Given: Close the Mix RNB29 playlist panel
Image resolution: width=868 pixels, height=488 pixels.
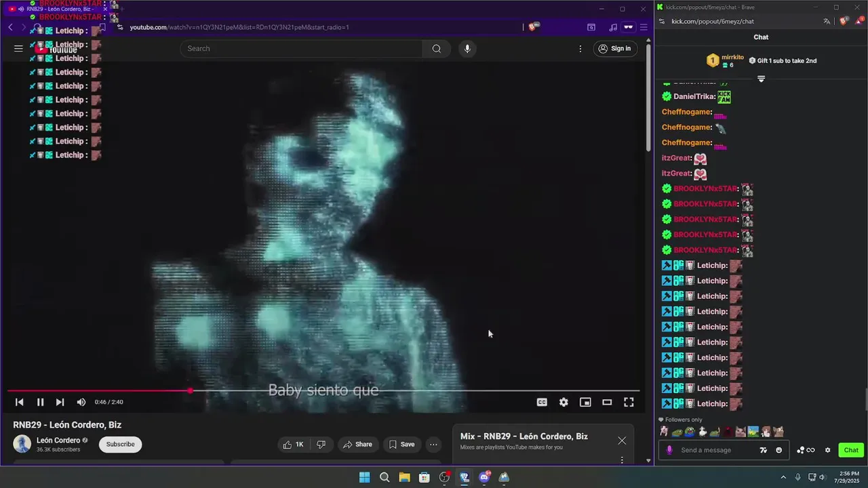Looking at the screenshot, I should [x=622, y=441].
